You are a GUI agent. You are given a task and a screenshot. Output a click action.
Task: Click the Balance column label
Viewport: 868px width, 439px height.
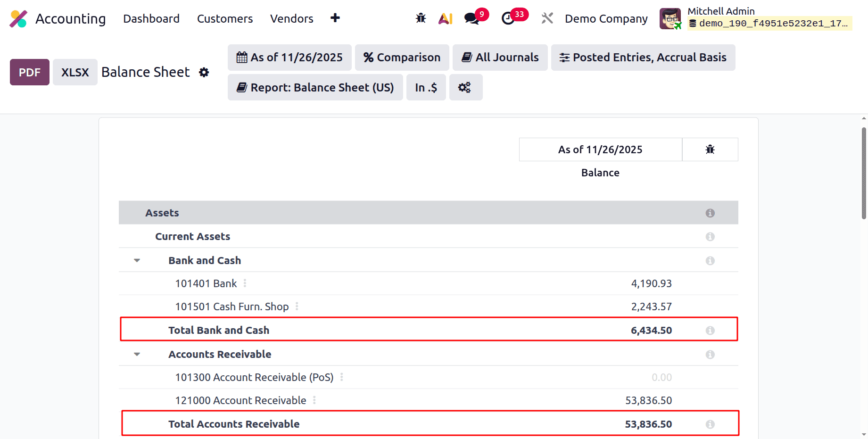pos(600,173)
